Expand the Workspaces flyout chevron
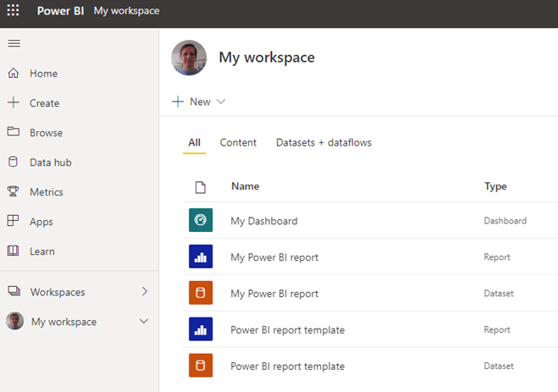 coord(145,291)
